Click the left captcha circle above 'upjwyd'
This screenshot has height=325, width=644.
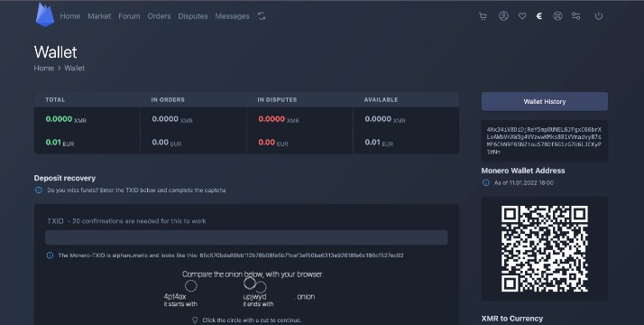click(250, 283)
